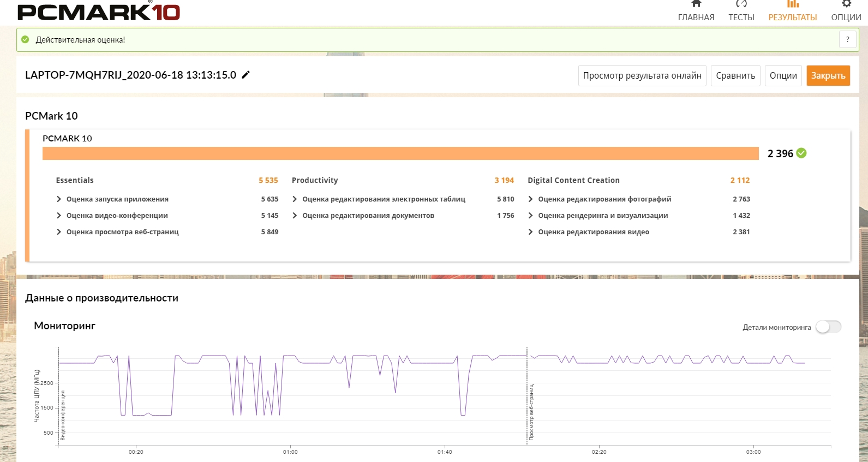
Task: Click the Мониторинг section heading
Action: tap(64, 326)
